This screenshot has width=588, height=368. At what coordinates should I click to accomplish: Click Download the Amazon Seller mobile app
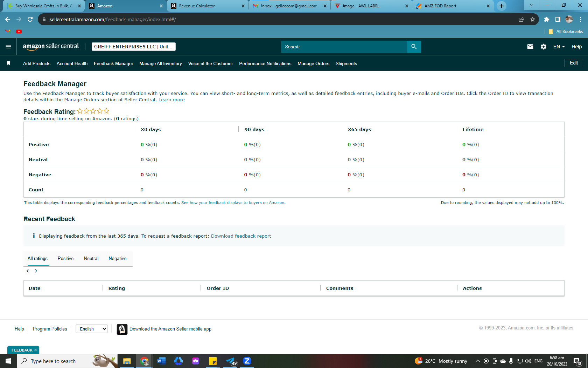(x=170, y=329)
